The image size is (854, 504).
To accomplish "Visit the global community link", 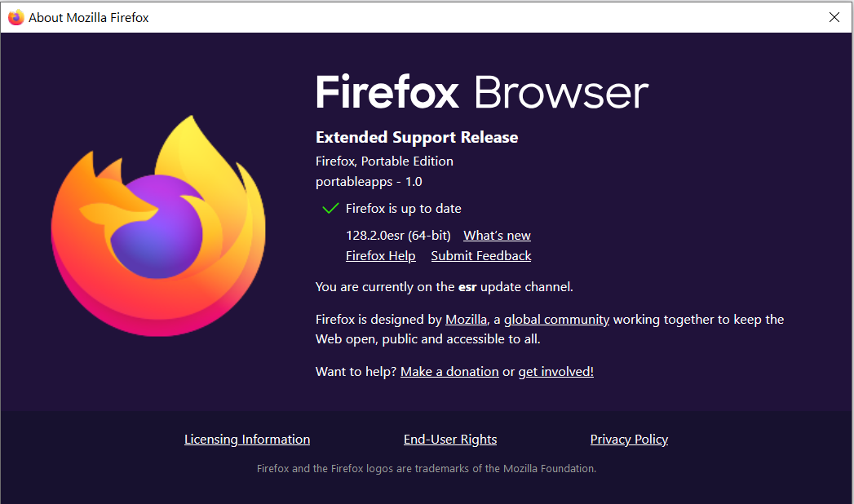I will [x=556, y=320].
